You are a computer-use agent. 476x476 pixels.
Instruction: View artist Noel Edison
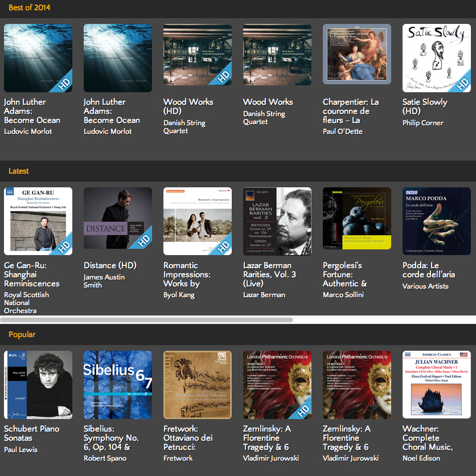click(421, 458)
